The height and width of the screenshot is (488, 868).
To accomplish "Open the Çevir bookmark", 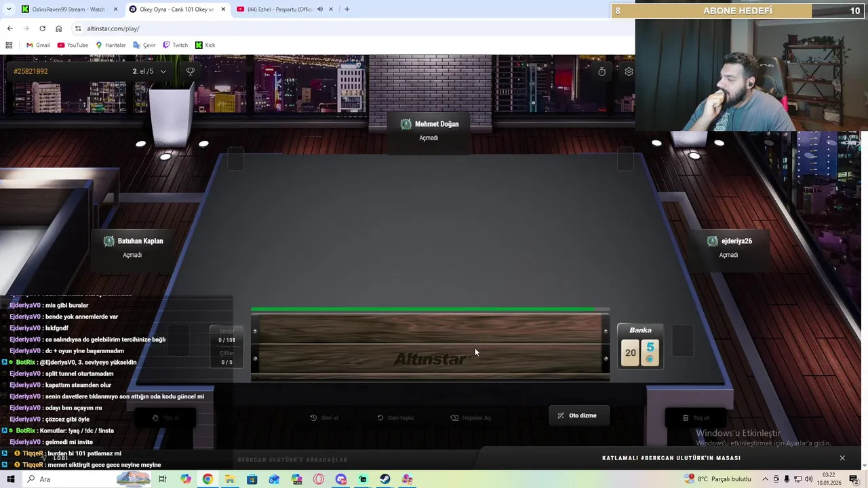I will tap(144, 45).
